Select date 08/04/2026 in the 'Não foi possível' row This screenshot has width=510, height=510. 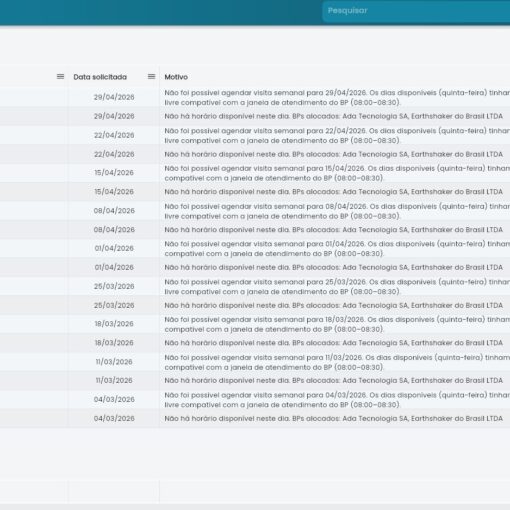[114, 211]
